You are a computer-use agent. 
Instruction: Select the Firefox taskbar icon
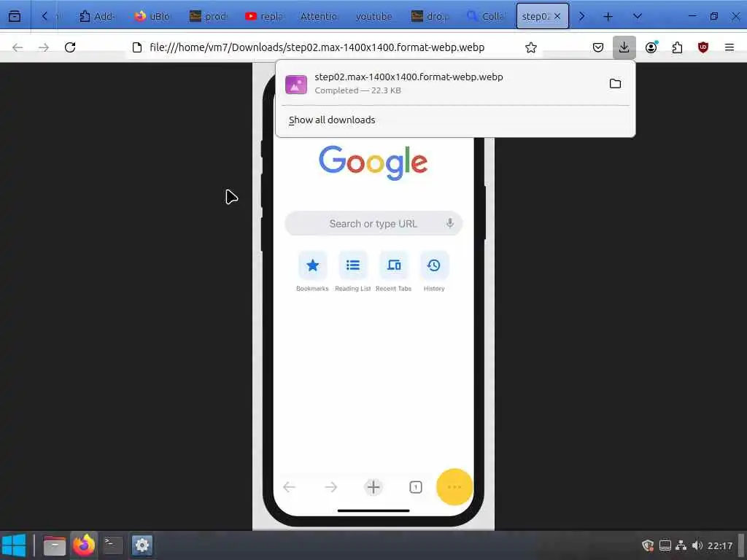(x=84, y=545)
